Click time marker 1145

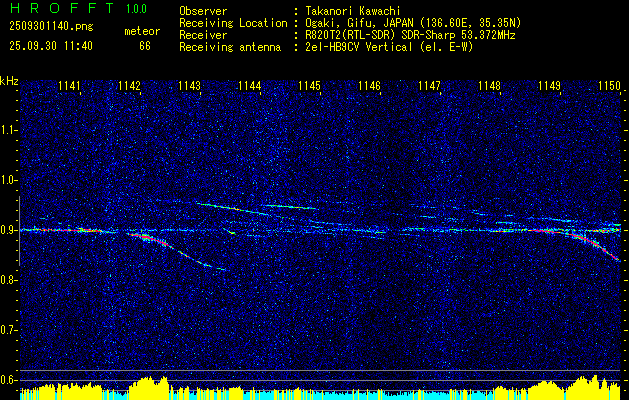click(x=309, y=85)
